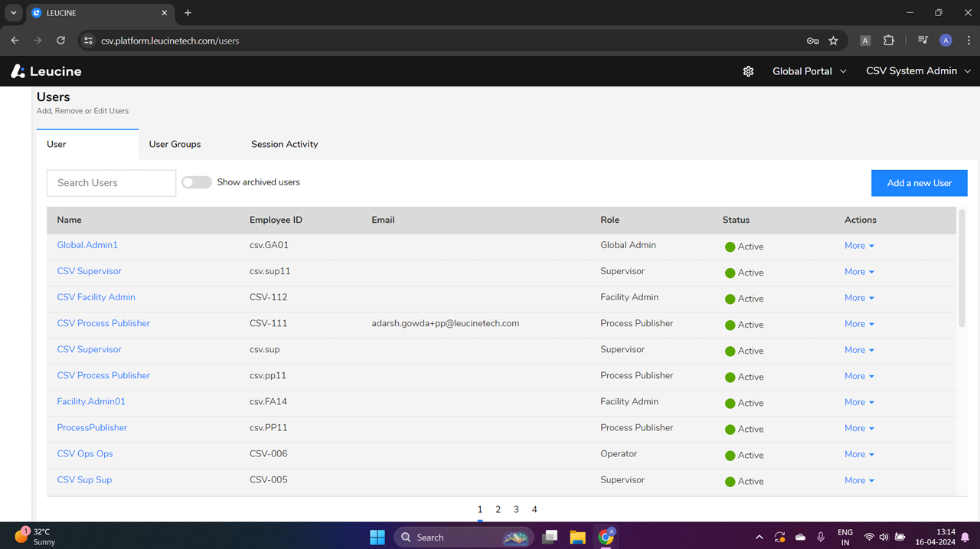Open More menu for CSV Ops Ops
Screen dimensions: 980x549
click(859, 454)
